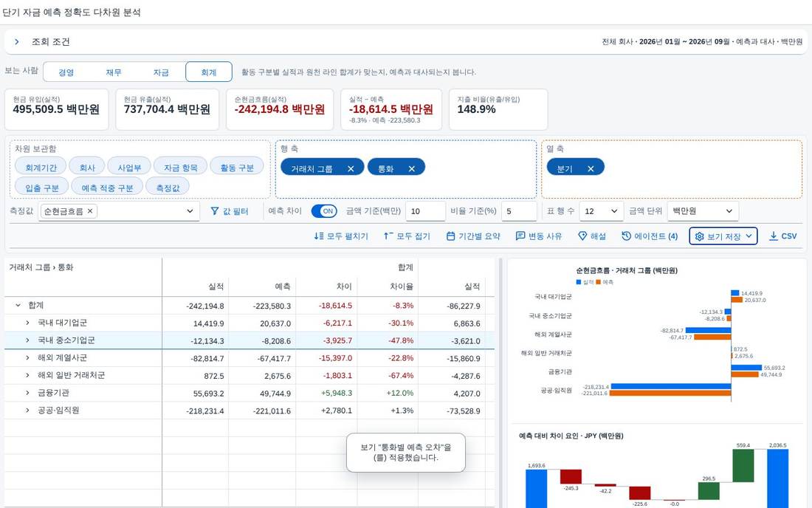Image resolution: width=812 pixels, height=508 pixels.
Task: Open 기간별 요약 calendar button
Action: click(473, 236)
